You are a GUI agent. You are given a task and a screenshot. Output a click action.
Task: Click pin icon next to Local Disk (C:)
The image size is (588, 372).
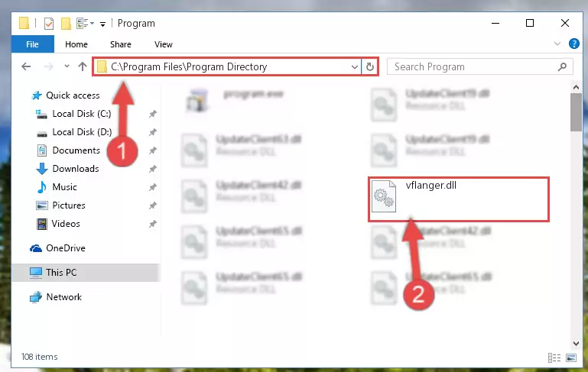tap(153, 114)
